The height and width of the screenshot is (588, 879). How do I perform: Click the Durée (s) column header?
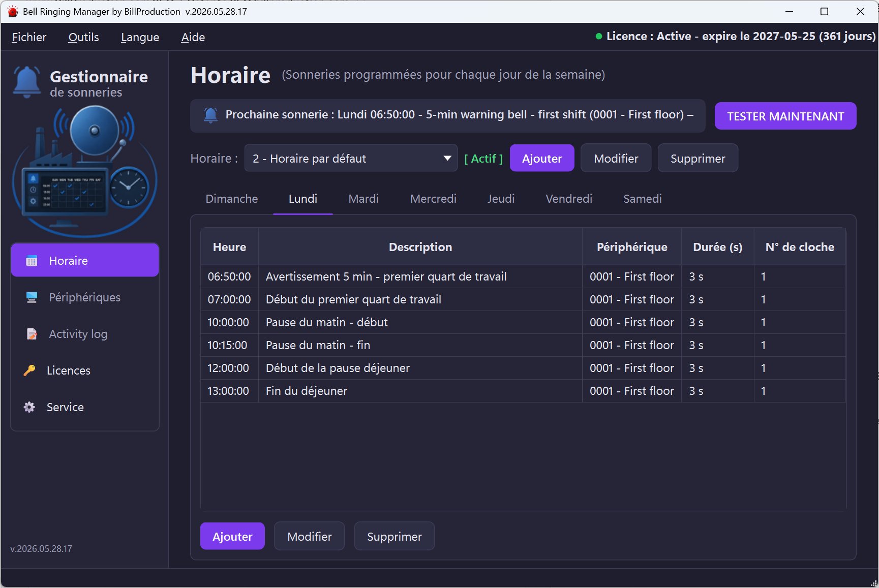click(x=717, y=247)
